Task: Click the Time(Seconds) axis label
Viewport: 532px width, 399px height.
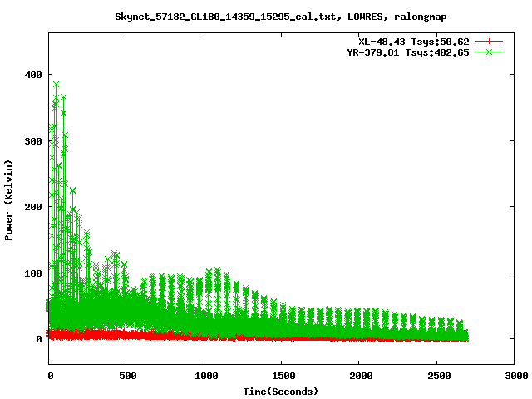Action: (x=281, y=392)
